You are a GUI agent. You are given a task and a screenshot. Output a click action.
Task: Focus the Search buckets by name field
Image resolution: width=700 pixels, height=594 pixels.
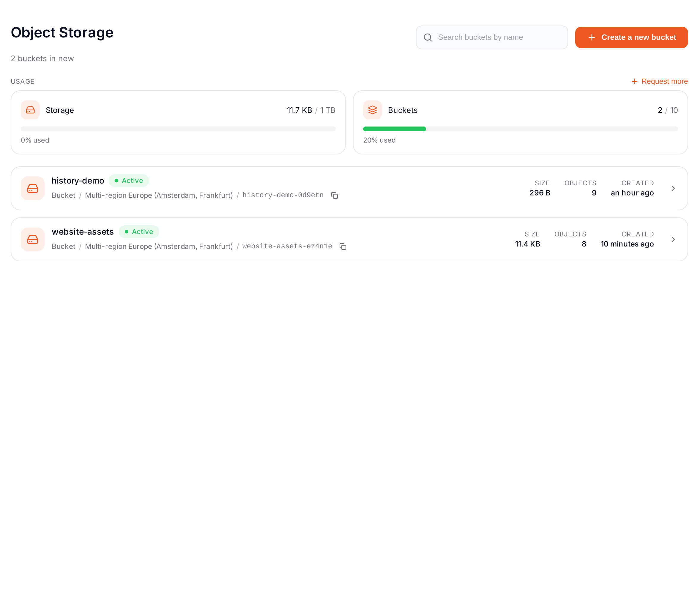[x=492, y=37]
